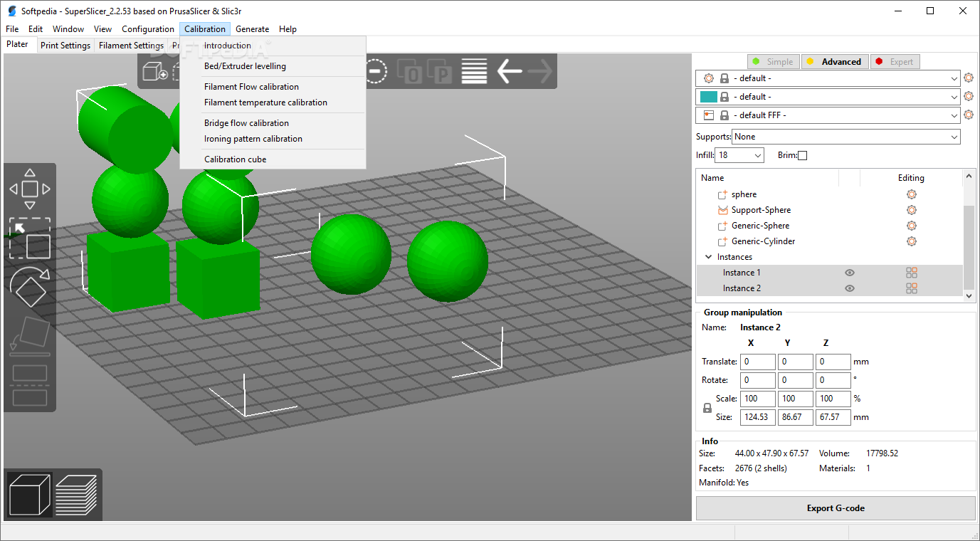
Task: Toggle visibility of Instance 1
Action: [849, 273]
